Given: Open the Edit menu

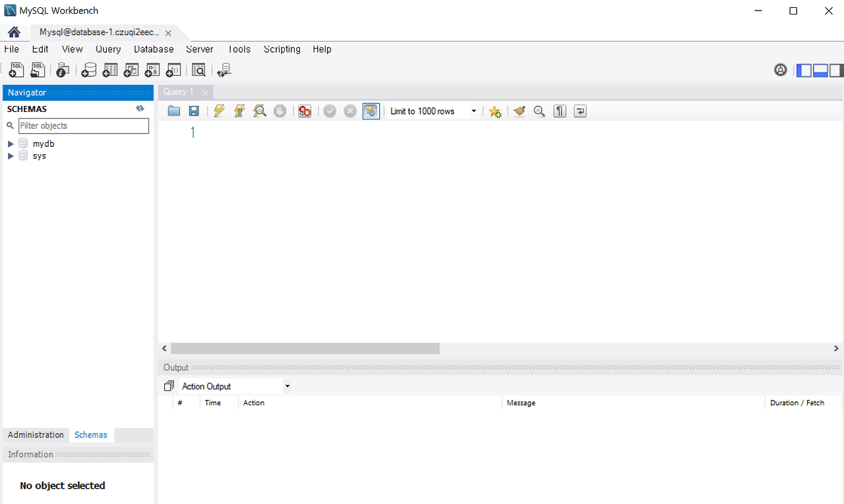Looking at the screenshot, I should (40, 49).
